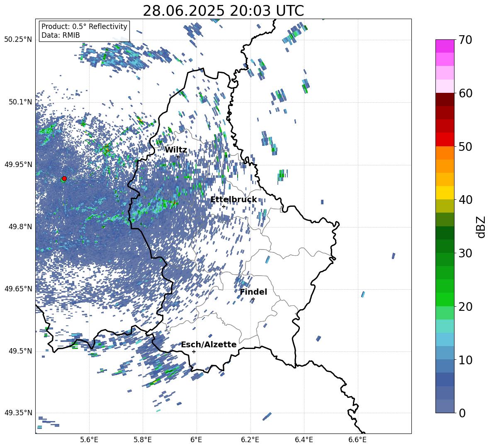Viewport: 491px width, 448px height.
Task: Click the Findel location cross marker
Action: (x=253, y=299)
